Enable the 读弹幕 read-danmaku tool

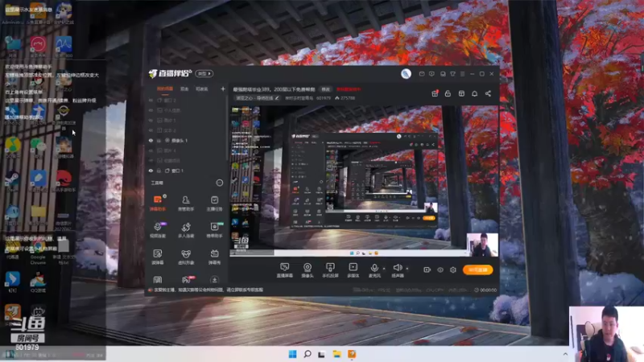point(158,257)
